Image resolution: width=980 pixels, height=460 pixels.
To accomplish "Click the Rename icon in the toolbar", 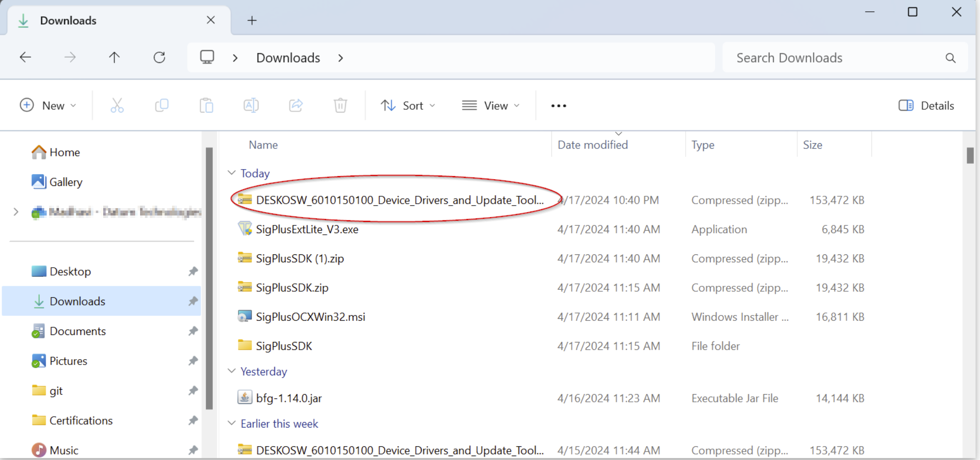I will [x=251, y=105].
